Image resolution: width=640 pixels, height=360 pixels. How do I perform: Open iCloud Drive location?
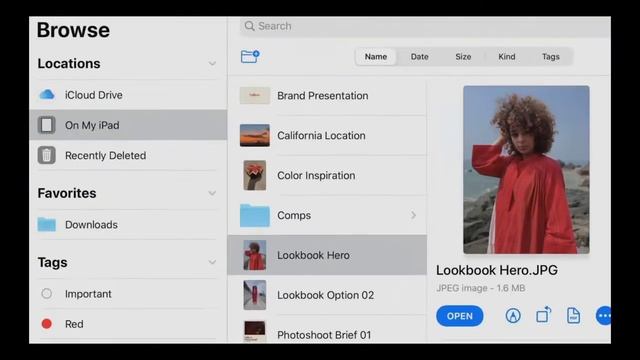(x=128, y=95)
